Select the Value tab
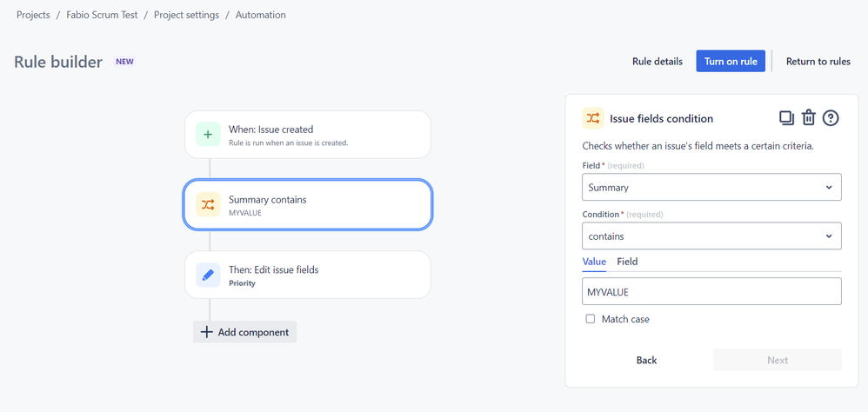This screenshot has width=868, height=412. pos(594,262)
